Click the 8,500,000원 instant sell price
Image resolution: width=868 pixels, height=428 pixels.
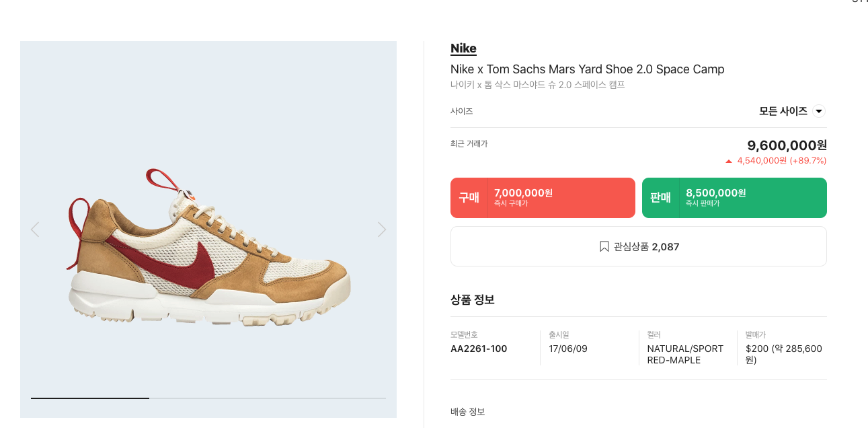[715, 193]
